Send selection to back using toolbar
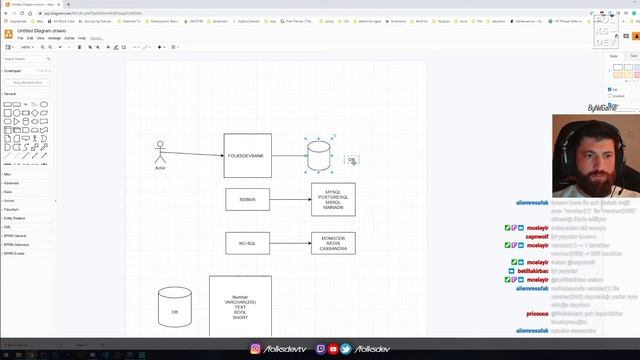Viewport: 640px width, 360px height. coord(98,47)
